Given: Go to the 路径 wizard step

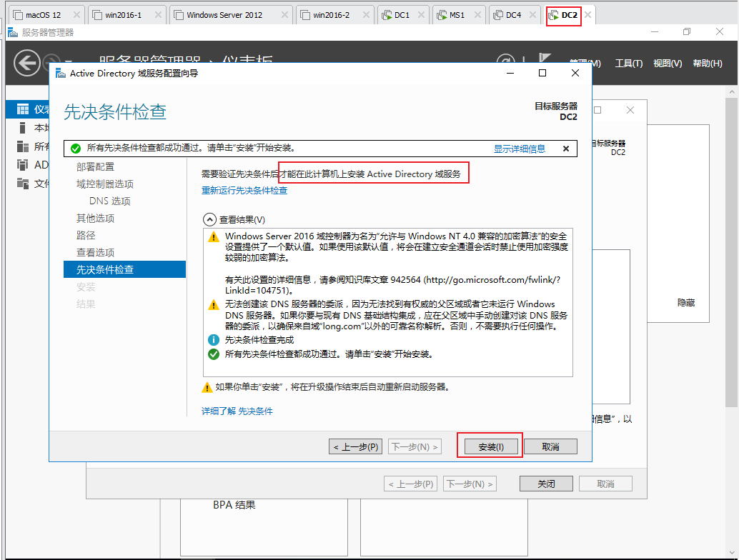Looking at the screenshot, I should [86, 236].
